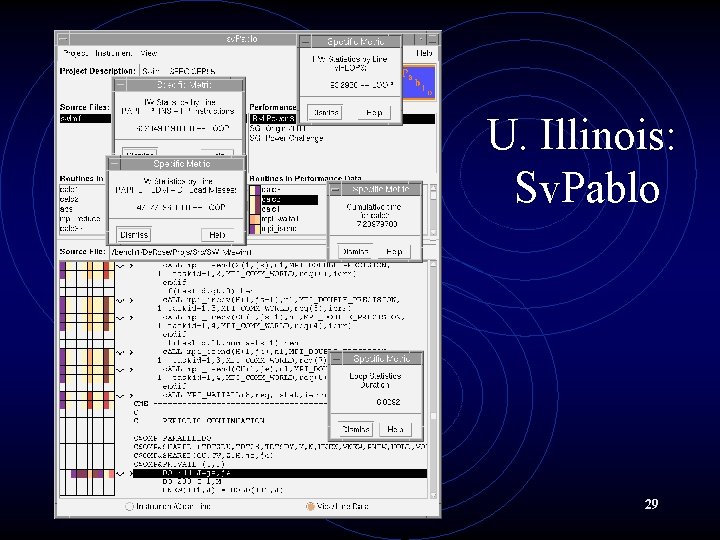This screenshot has width=720, height=540.
Task: Select mpi_reduce in Routines in Source list
Action: tap(80, 219)
